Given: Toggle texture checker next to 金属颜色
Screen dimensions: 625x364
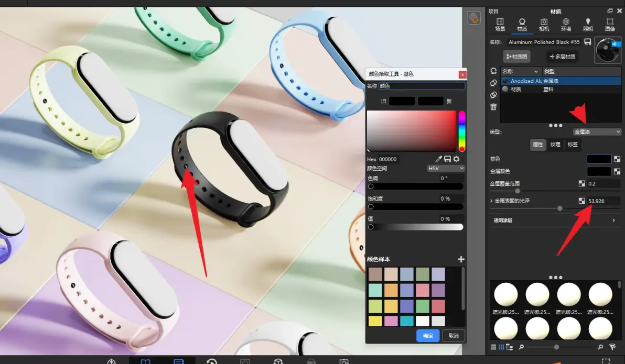Looking at the screenshot, I should click(x=617, y=171).
